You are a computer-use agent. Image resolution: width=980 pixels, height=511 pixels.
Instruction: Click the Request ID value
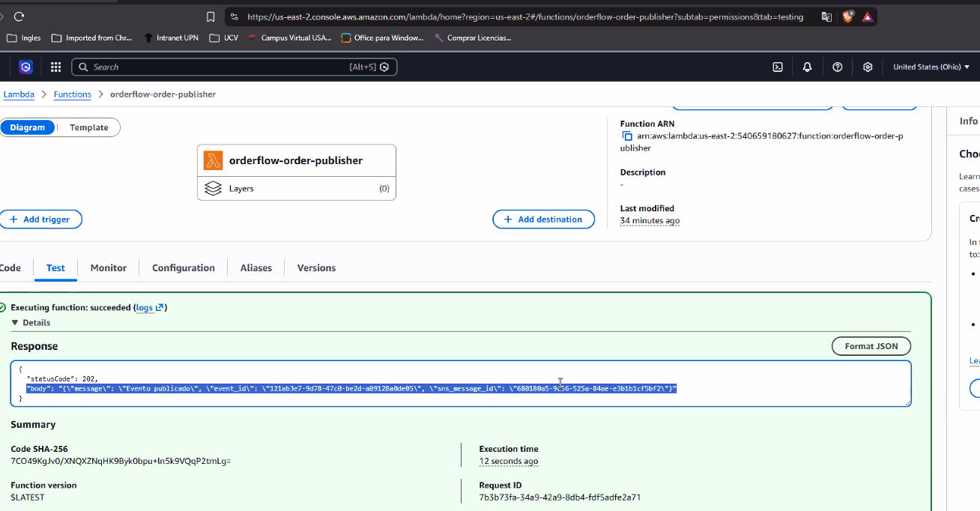(560, 497)
